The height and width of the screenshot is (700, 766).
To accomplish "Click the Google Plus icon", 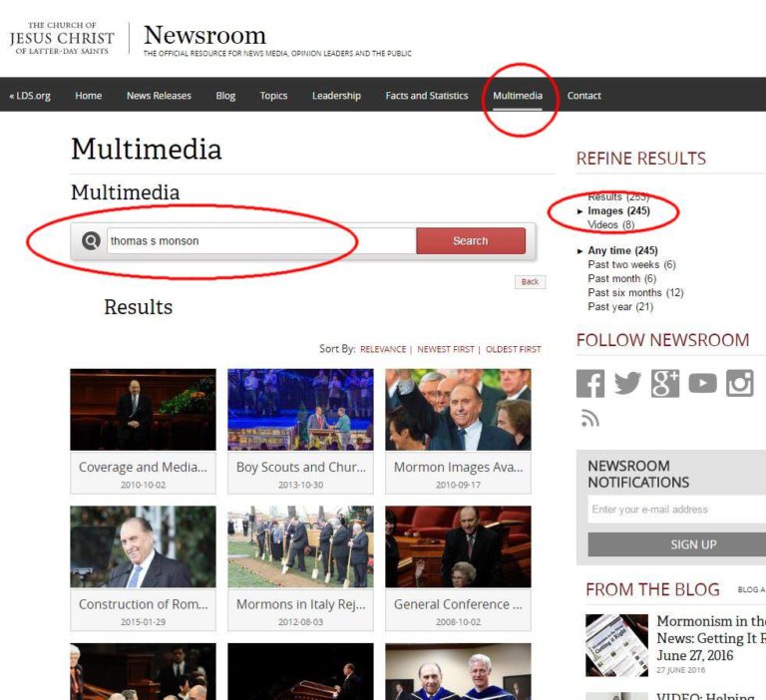I will click(665, 384).
